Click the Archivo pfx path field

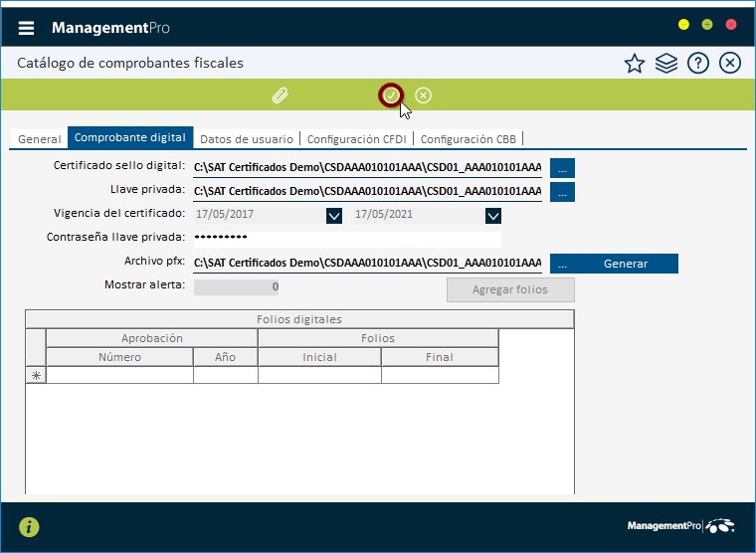pos(367,264)
